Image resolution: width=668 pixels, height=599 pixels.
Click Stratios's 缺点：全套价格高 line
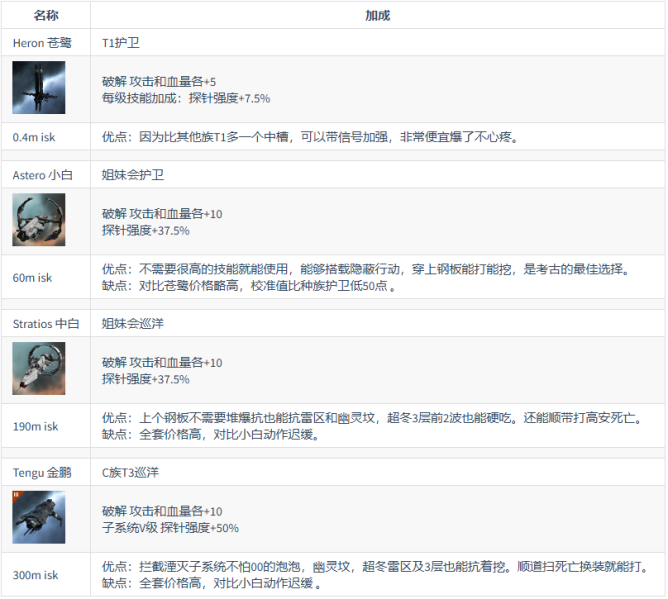pyautogui.click(x=210, y=435)
